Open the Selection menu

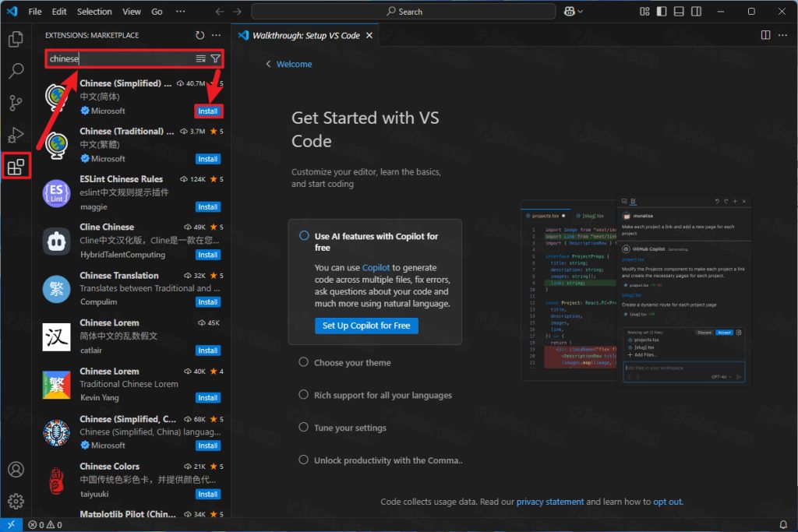(94, 12)
